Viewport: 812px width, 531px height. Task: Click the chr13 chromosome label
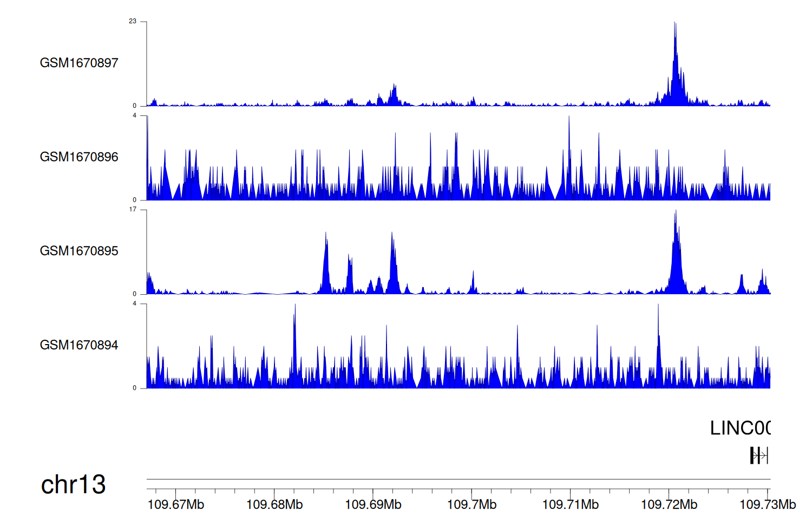[73, 484]
